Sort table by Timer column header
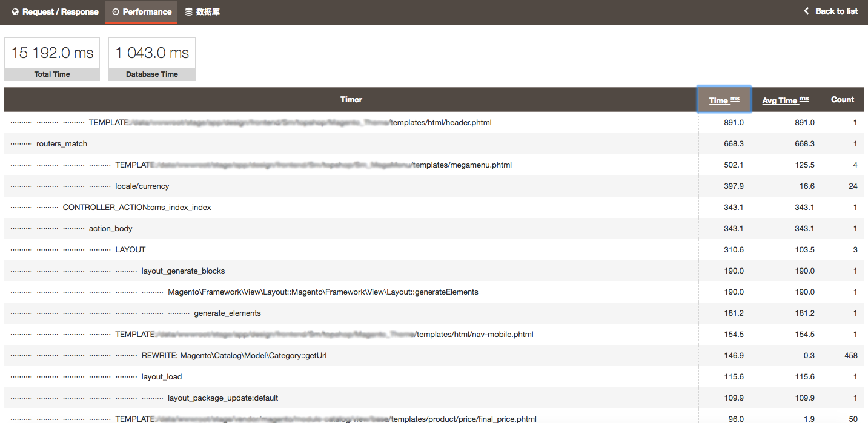The image size is (868, 423). [351, 100]
